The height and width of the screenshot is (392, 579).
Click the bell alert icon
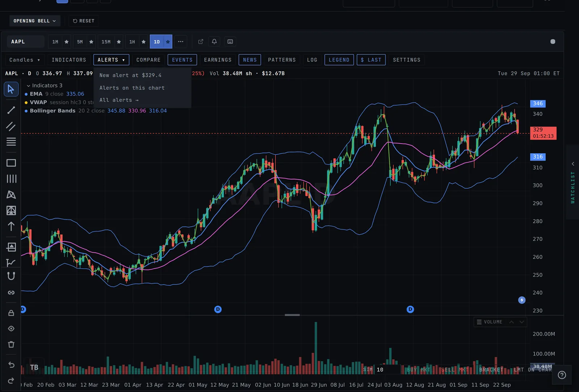coord(214,42)
